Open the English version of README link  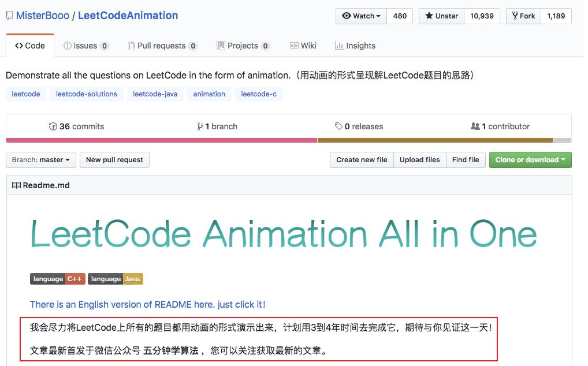[148, 305]
